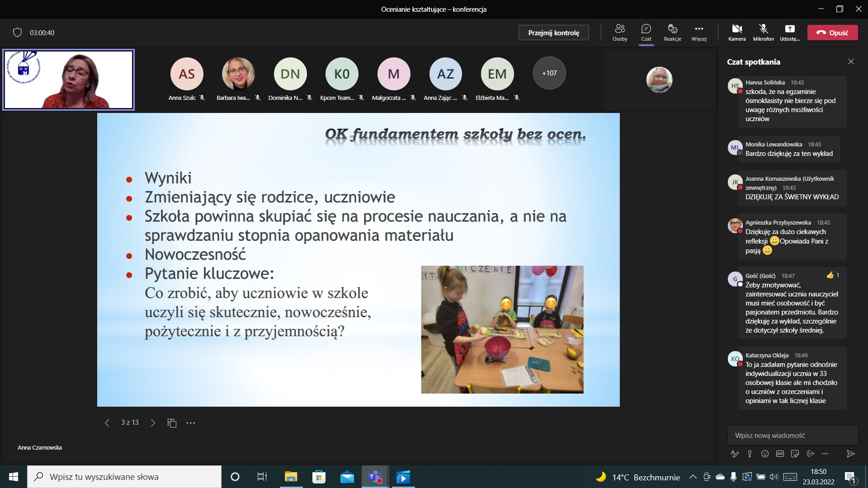Open Agnieszka Przybyszewska chat avatar

coord(735,225)
